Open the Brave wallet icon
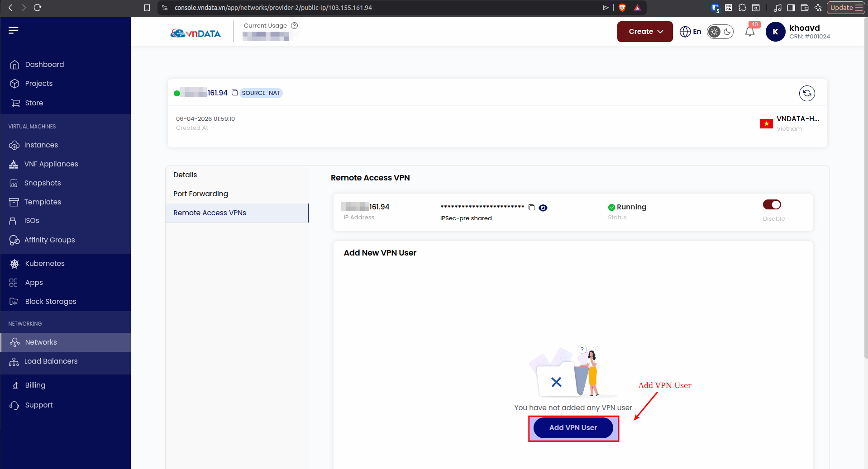 coord(805,8)
